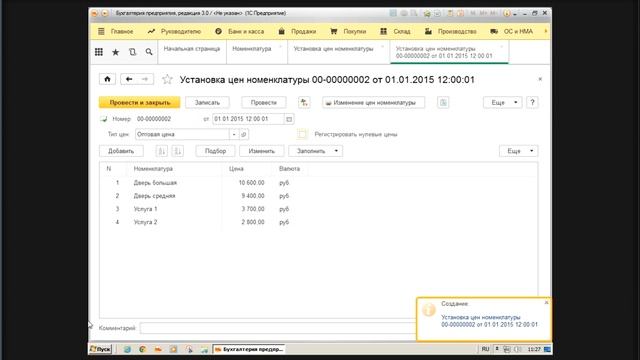Click the price cell 10 600,00
640x360 pixels.
[251, 183]
